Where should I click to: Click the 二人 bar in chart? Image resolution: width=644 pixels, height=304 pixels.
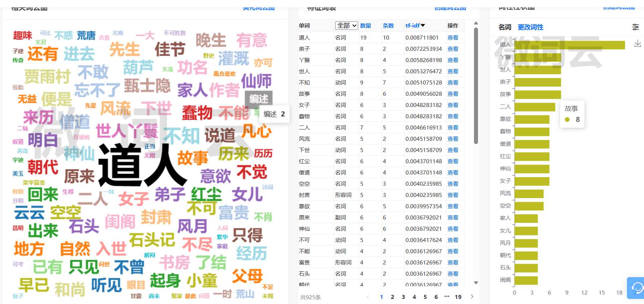click(535, 107)
